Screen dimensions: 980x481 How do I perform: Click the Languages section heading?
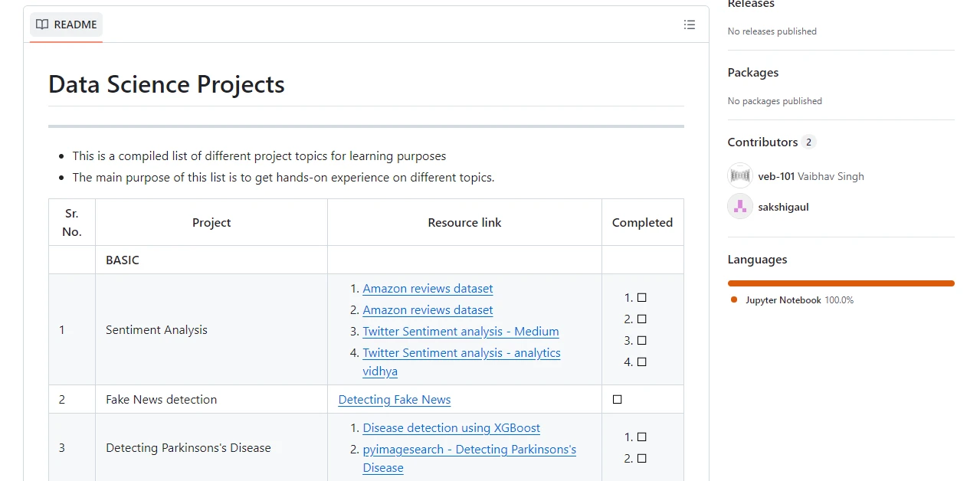pos(757,260)
